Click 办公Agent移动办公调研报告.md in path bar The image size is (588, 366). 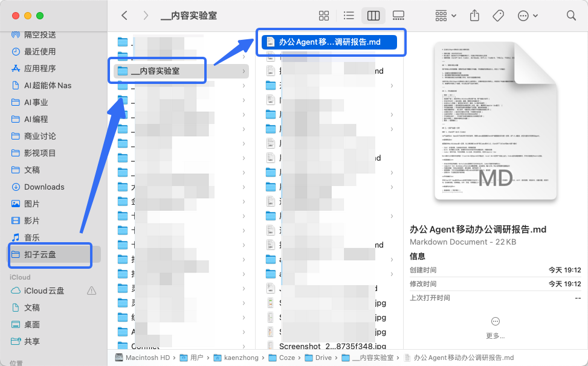pyautogui.click(x=459, y=358)
